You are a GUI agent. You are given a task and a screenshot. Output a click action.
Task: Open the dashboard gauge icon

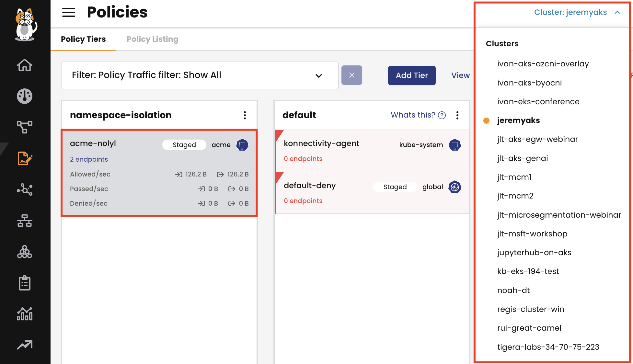(25, 96)
